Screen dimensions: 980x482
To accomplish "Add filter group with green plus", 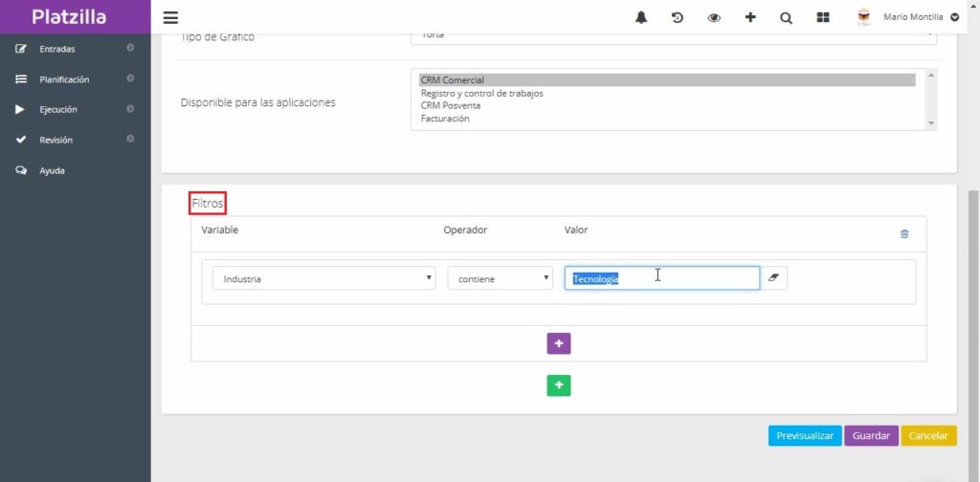I will (x=559, y=385).
